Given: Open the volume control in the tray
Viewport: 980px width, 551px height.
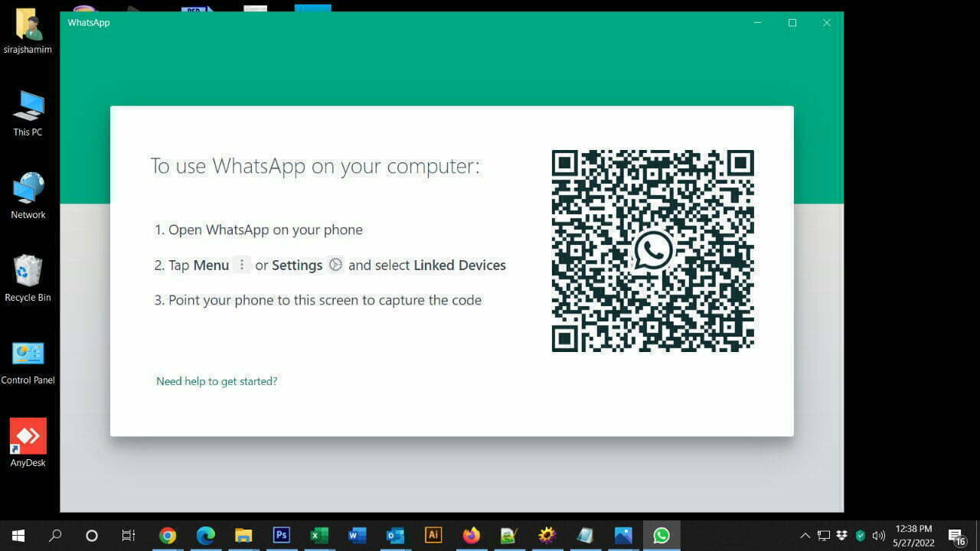Looking at the screenshot, I should click(x=879, y=536).
